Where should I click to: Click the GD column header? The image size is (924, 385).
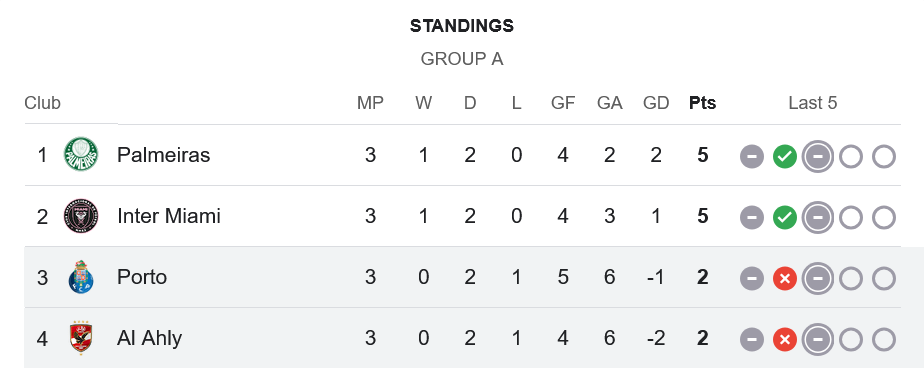[x=656, y=103]
